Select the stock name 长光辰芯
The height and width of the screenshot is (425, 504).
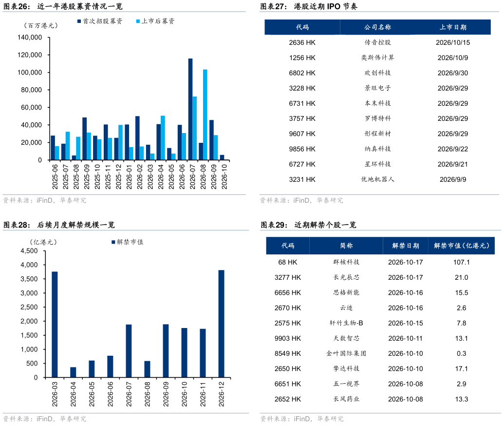[x=346, y=277]
